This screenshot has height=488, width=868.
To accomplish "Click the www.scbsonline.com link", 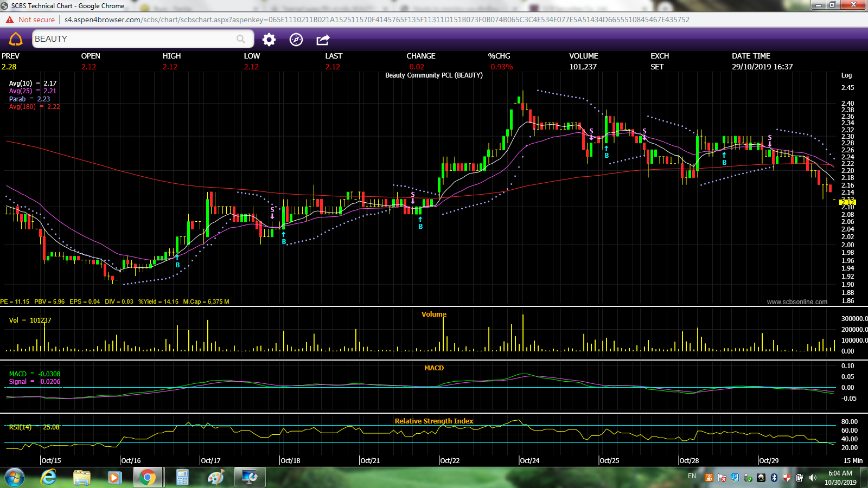I will 797,302.
